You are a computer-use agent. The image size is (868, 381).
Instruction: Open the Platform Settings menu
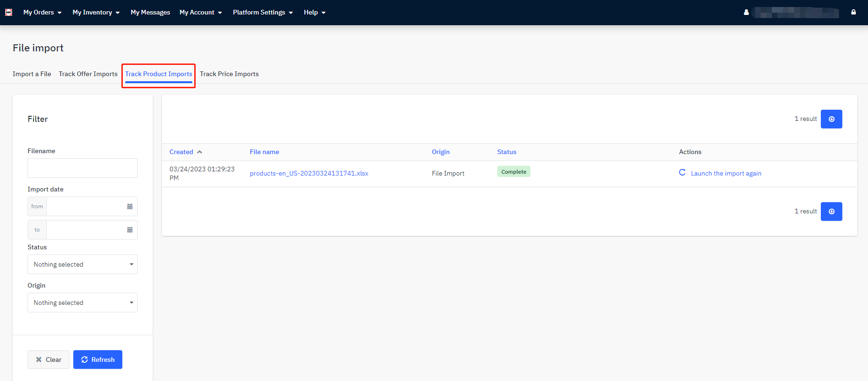point(262,13)
